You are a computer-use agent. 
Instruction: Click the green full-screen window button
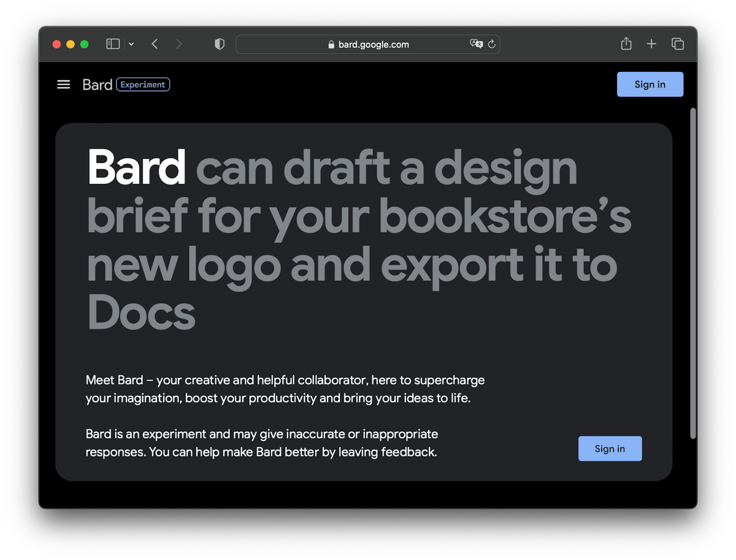click(85, 44)
